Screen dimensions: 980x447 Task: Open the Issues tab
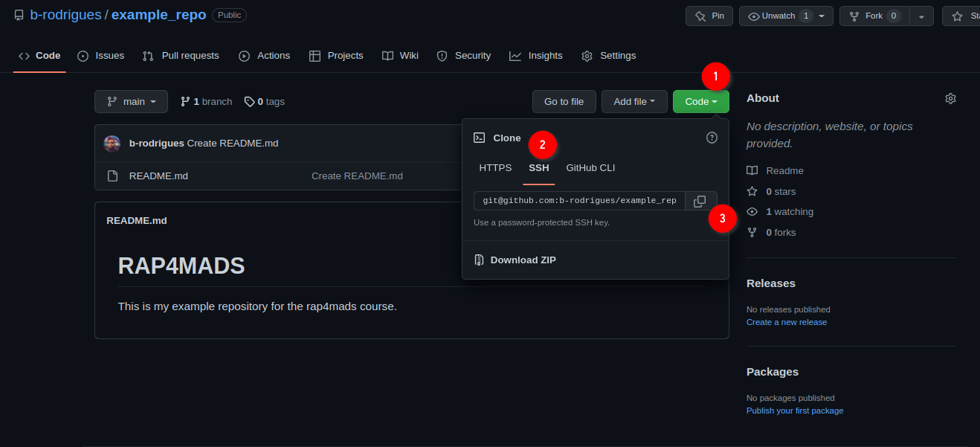[x=101, y=56]
